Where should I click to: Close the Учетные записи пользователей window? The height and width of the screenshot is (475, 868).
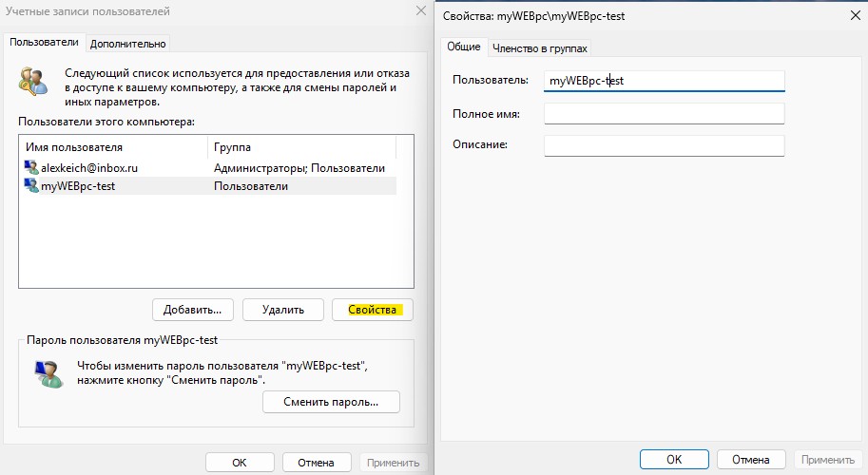[x=421, y=10]
